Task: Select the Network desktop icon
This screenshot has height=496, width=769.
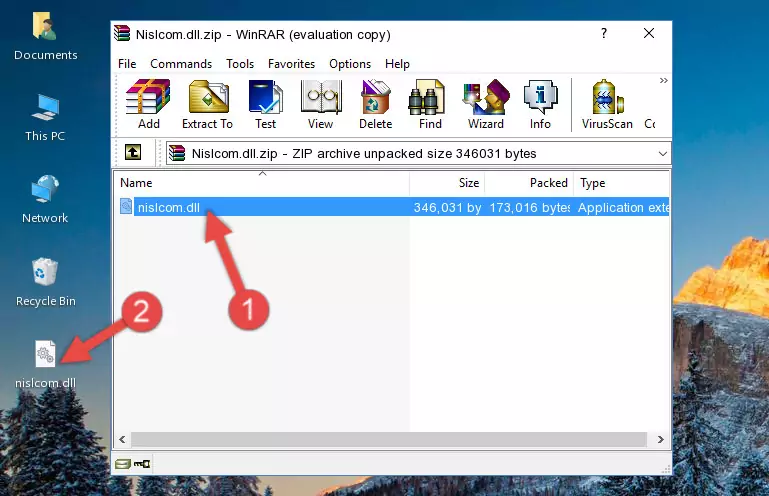Action: coord(45,200)
